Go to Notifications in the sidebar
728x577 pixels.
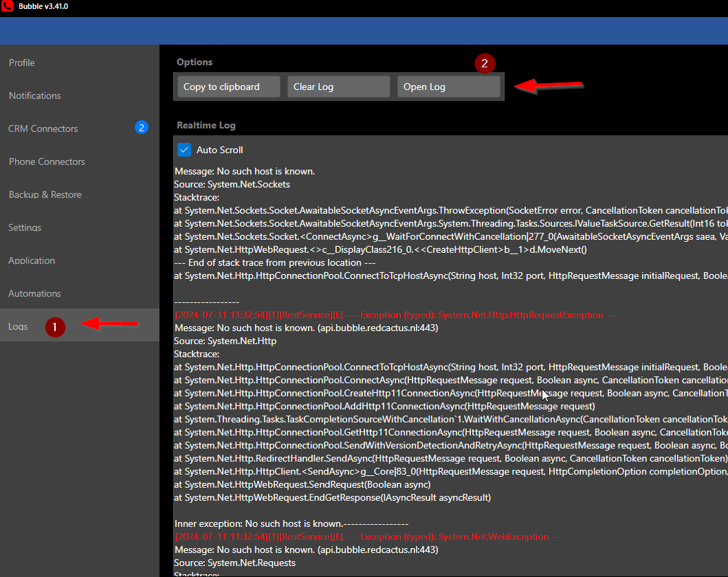35,95
